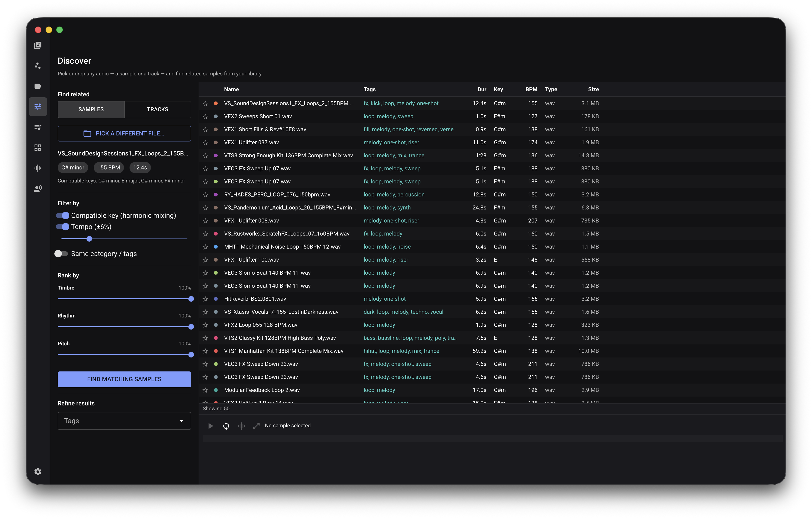
Task: Click the tempo tolerance slider handle
Action: [x=89, y=239]
